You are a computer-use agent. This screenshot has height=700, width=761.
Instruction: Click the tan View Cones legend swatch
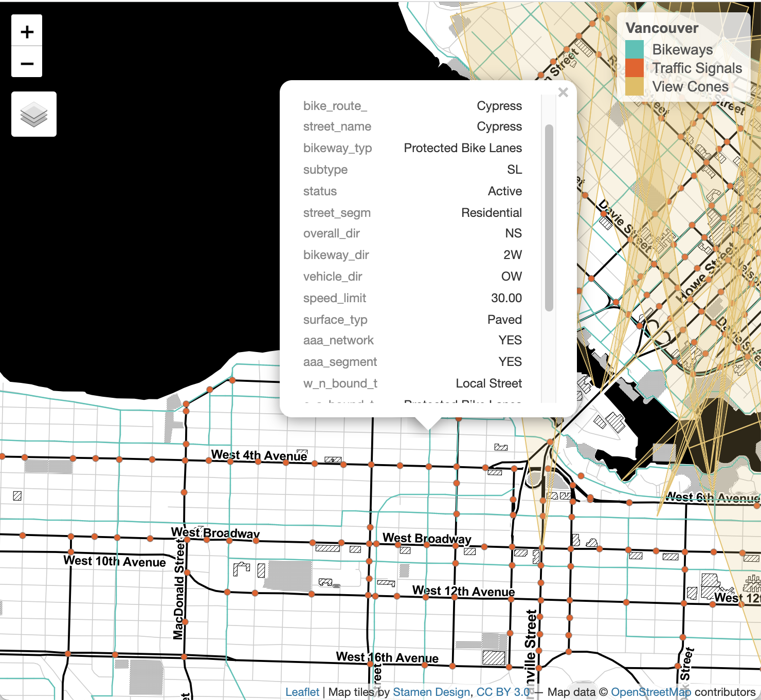coord(635,86)
